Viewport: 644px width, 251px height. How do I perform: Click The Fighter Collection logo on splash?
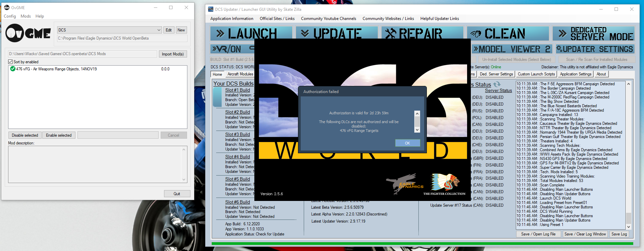(x=444, y=184)
